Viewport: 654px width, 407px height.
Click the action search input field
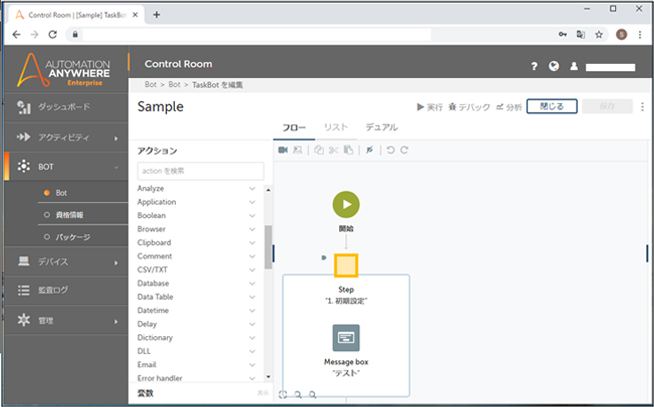(x=200, y=171)
